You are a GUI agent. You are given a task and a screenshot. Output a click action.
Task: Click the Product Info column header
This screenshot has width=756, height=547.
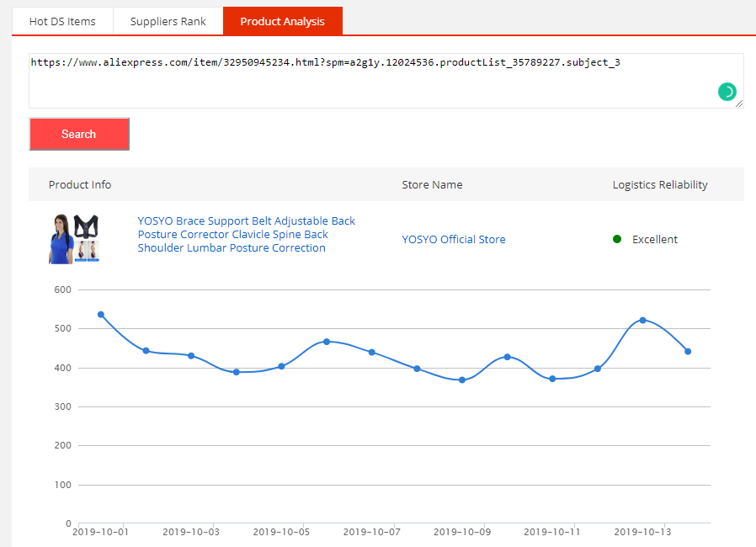click(x=79, y=184)
